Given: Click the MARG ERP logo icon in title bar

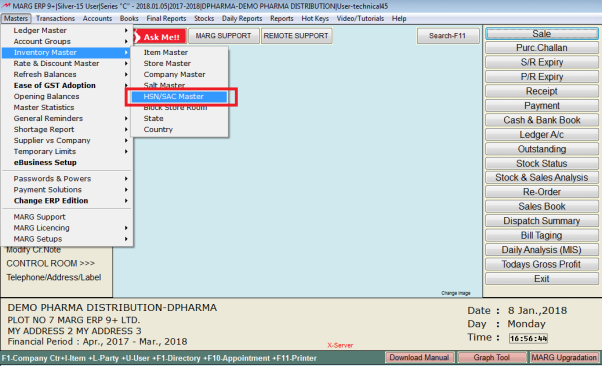Looking at the screenshot, I should click(6, 6).
